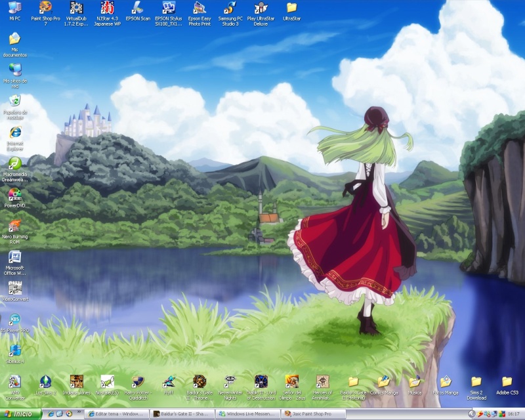
Task: Open the Inicio start menu
Action: click(21, 414)
